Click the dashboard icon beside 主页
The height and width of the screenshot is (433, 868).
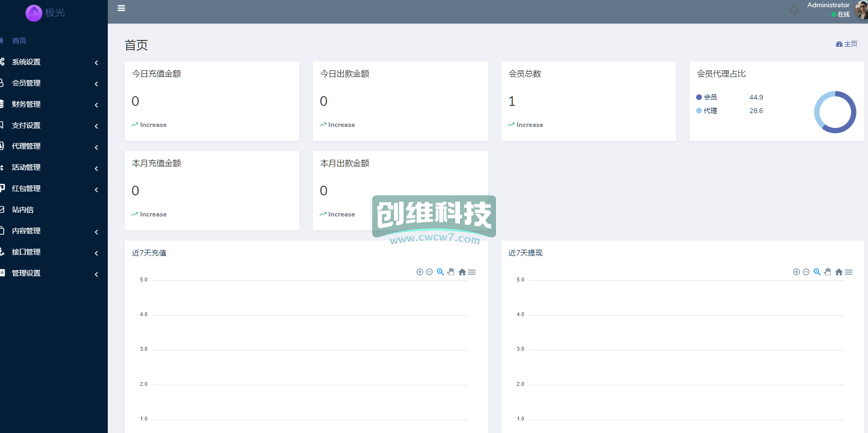[839, 44]
